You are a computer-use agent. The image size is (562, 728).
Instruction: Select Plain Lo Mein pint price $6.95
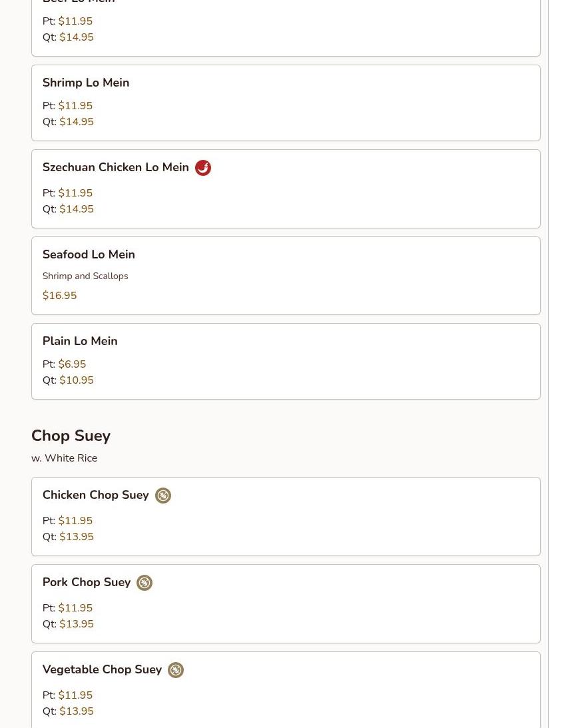coord(72,364)
